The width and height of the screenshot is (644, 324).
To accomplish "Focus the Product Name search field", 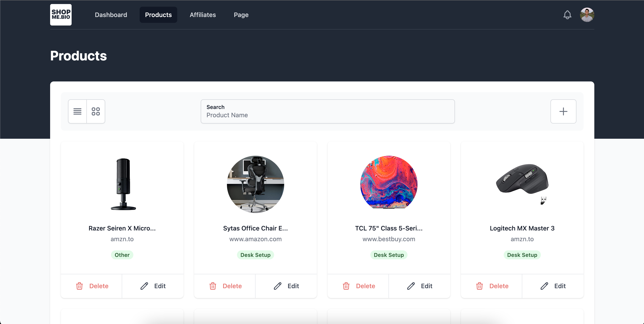I will pyautogui.click(x=328, y=115).
